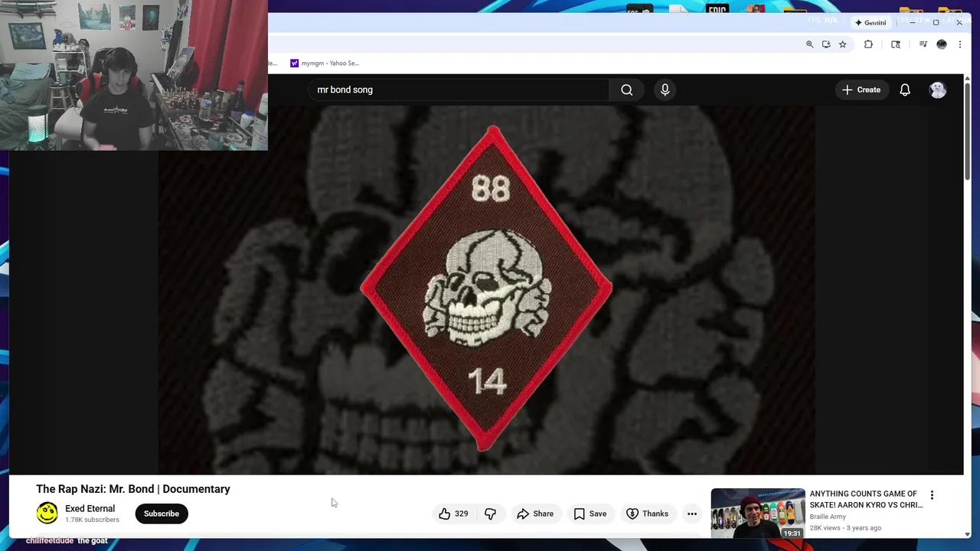
Task: Click the Gemini button in the title bar
Action: 871,23
